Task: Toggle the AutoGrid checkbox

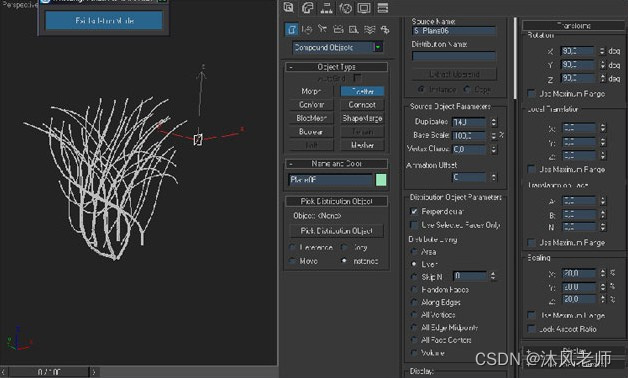Action: coord(357,78)
